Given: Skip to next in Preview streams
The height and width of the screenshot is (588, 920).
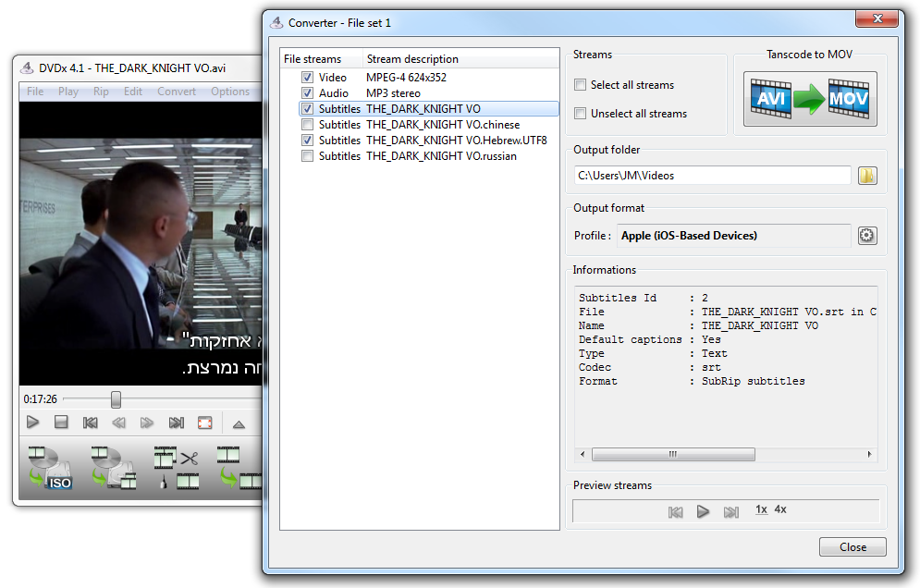Looking at the screenshot, I should point(731,512).
